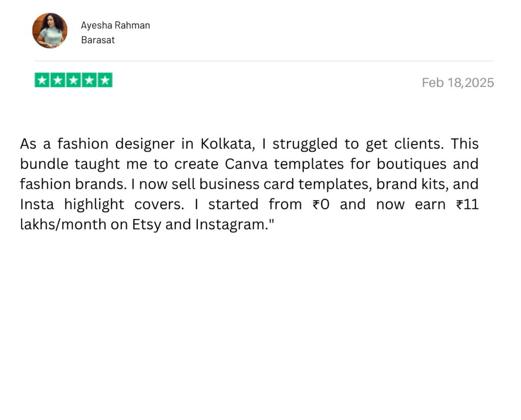
Task: Click the first green rating star
Action: point(42,80)
